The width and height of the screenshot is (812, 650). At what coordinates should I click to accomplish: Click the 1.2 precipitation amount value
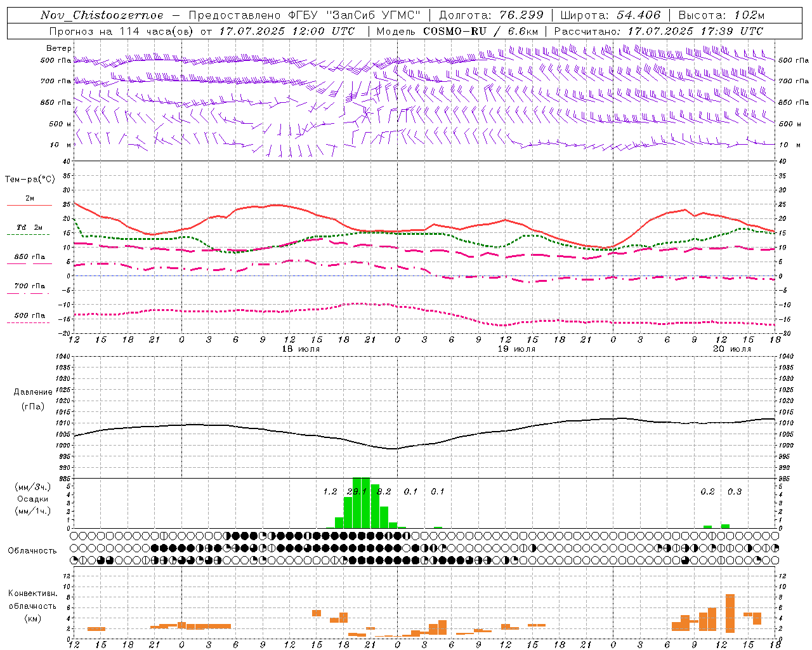coord(330,492)
